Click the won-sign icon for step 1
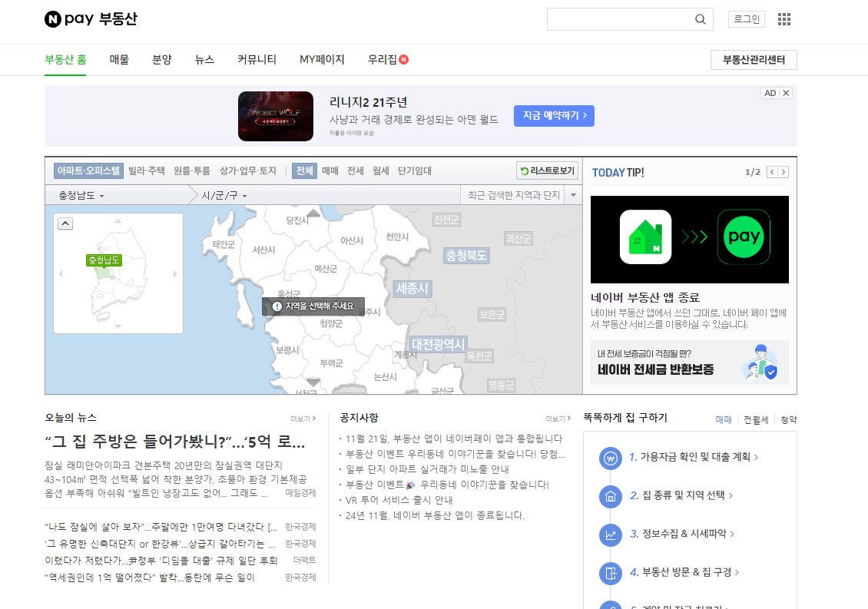This screenshot has height=609, width=868. click(611, 458)
